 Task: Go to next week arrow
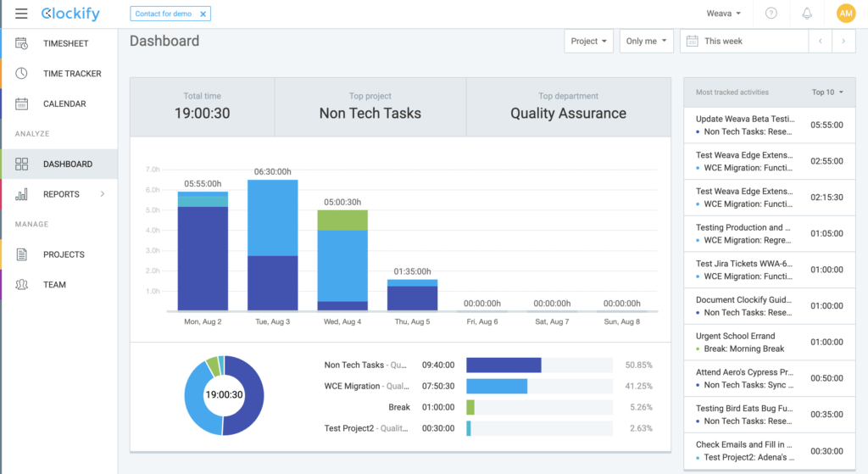[843, 41]
